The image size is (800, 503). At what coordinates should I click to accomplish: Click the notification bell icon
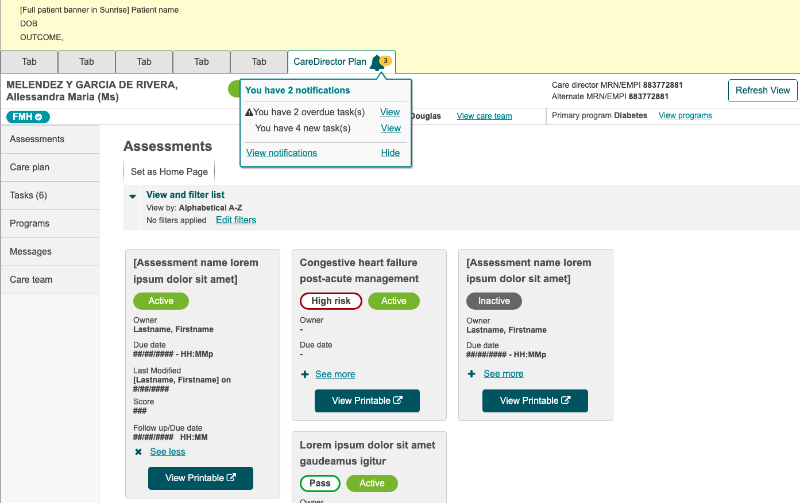pyautogui.click(x=376, y=62)
